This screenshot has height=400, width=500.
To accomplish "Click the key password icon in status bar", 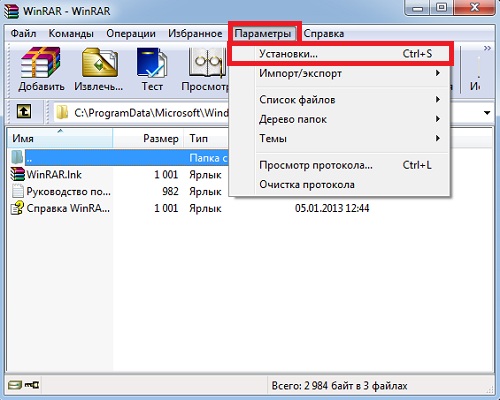I will pos(32,385).
